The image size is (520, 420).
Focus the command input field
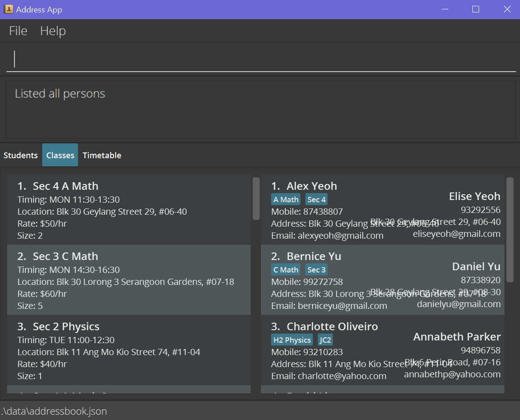[261, 60]
